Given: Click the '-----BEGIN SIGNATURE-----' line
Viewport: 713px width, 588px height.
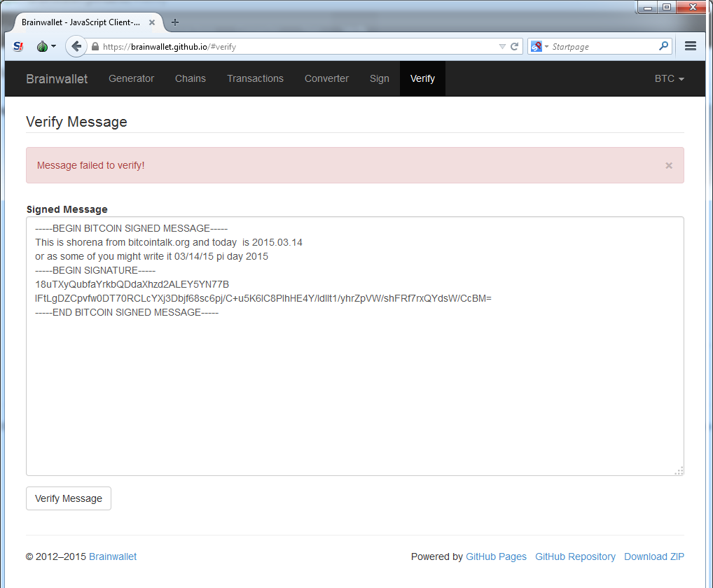Looking at the screenshot, I should click(x=95, y=270).
